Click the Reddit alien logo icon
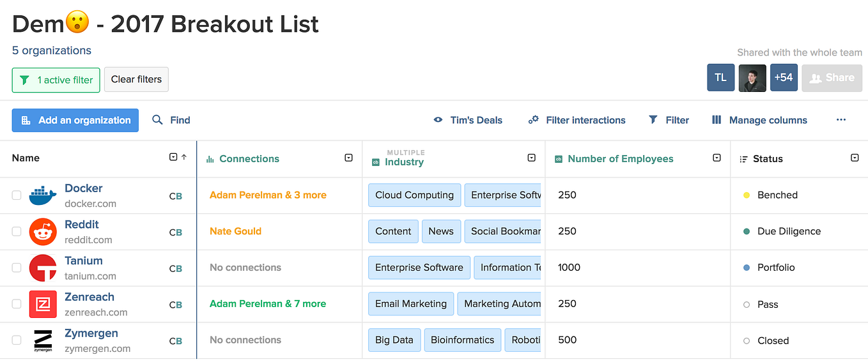 pyautogui.click(x=43, y=232)
